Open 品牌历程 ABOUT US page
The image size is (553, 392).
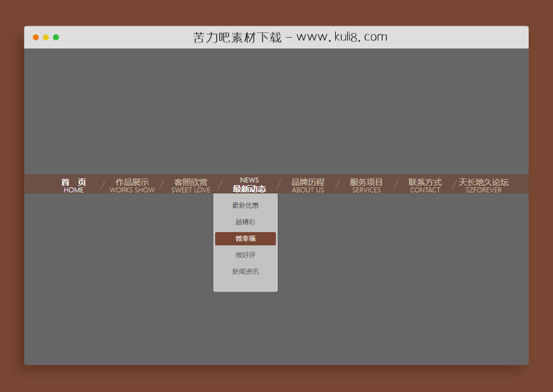(x=308, y=185)
